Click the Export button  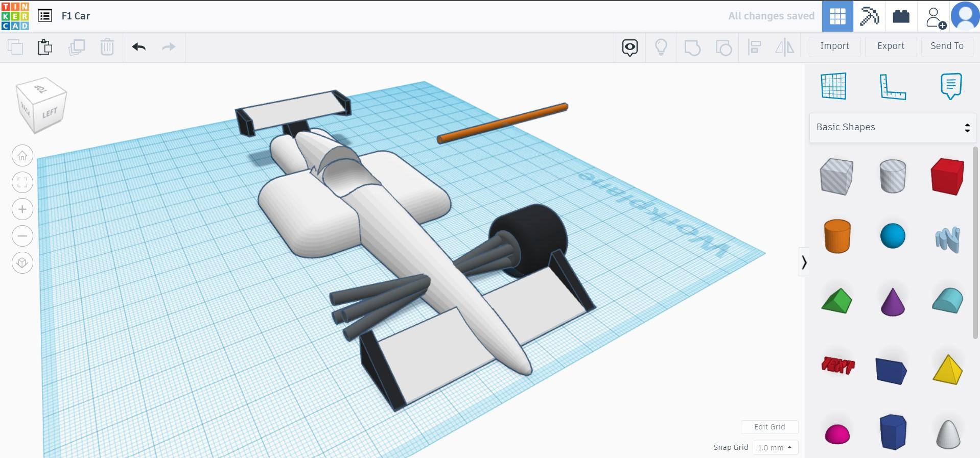891,46
